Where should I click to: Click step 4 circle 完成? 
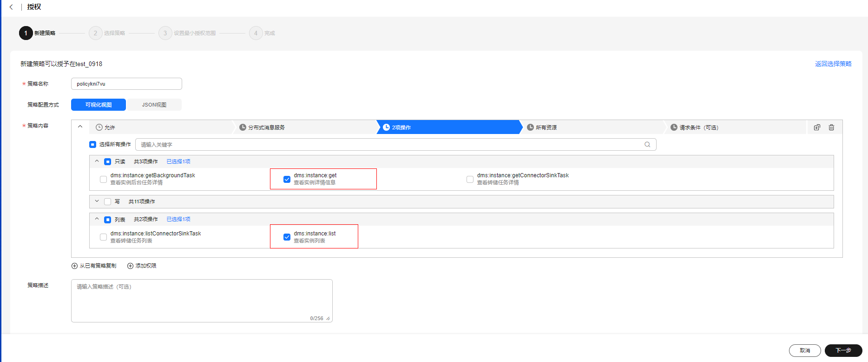tap(256, 33)
